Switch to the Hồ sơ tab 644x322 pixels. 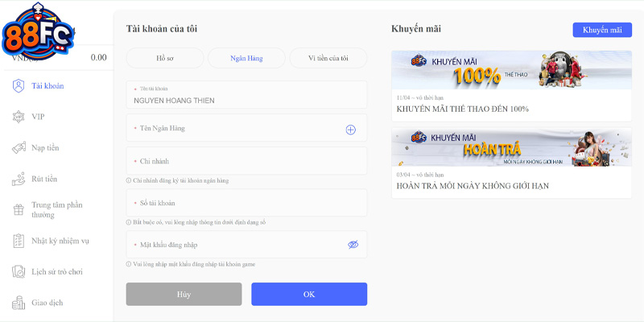click(x=164, y=58)
